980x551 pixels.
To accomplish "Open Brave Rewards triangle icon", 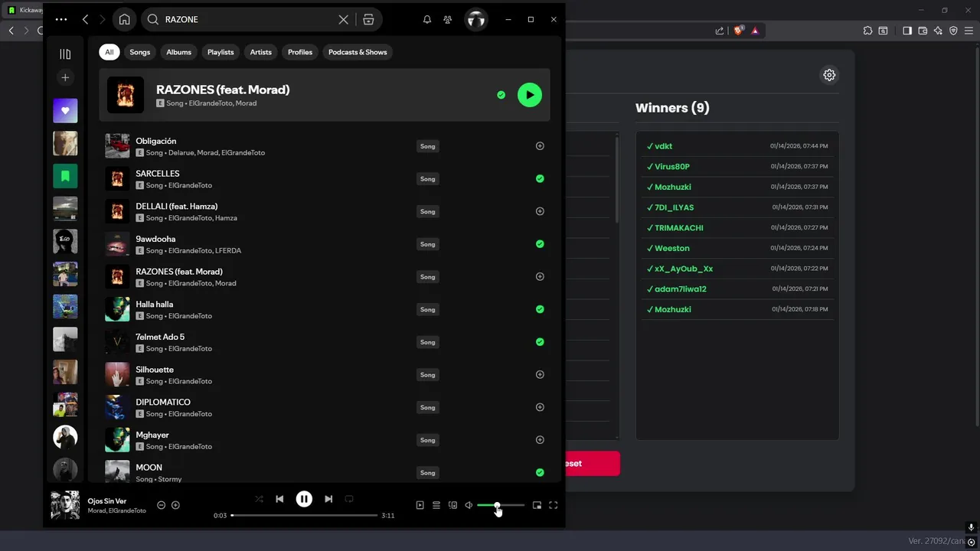I will (755, 31).
